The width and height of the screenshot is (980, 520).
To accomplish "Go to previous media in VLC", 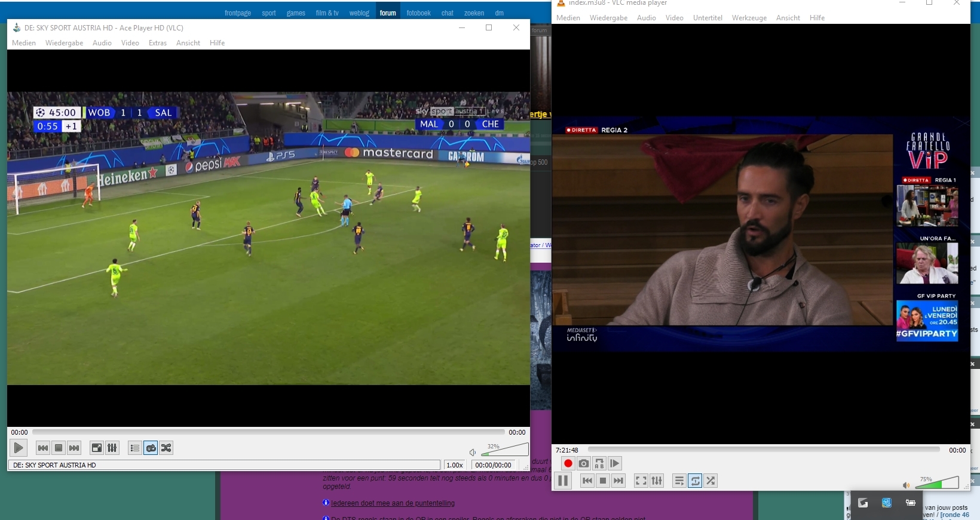I will (587, 481).
